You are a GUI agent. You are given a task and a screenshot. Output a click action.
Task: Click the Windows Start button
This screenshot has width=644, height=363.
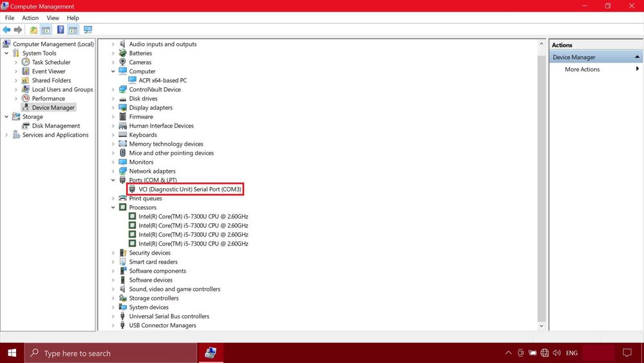pos(12,353)
